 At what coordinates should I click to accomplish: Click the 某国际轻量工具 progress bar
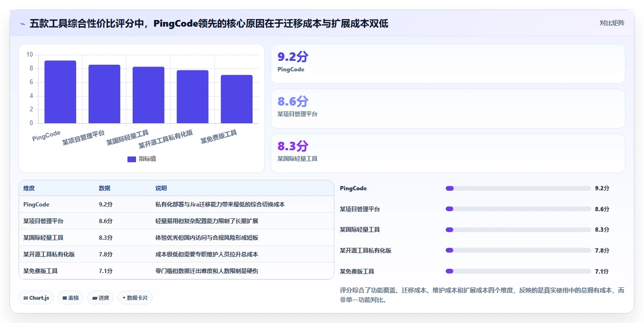518,230
